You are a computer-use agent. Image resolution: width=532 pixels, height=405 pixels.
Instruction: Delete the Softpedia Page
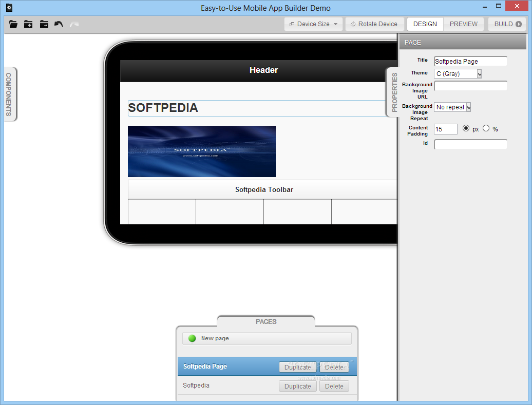pyautogui.click(x=334, y=367)
